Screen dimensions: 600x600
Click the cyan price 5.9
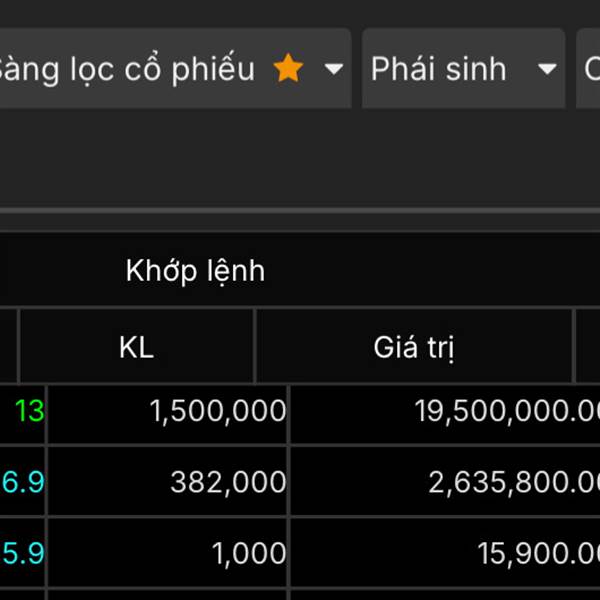click(x=23, y=553)
